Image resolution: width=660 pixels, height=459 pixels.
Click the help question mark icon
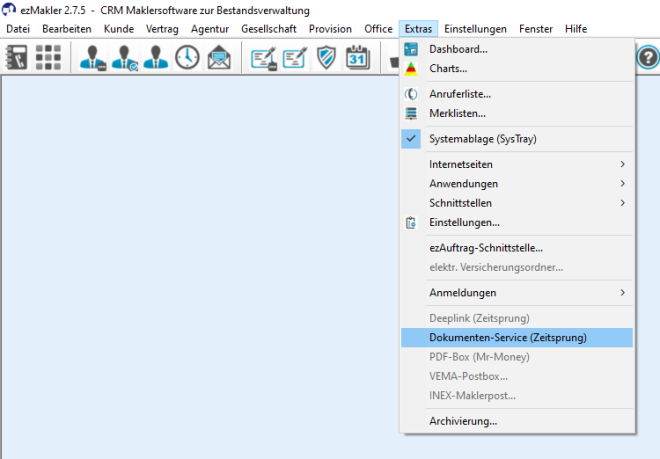click(x=647, y=58)
